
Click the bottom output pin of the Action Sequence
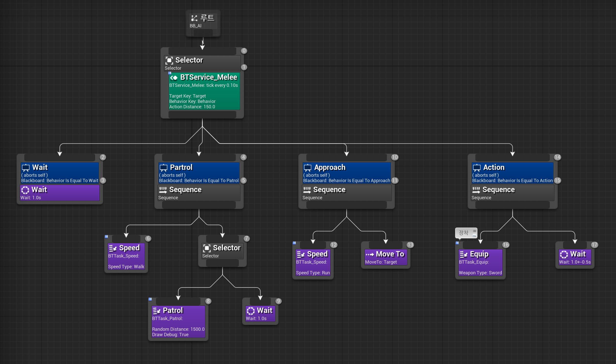pyautogui.click(x=512, y=205)
